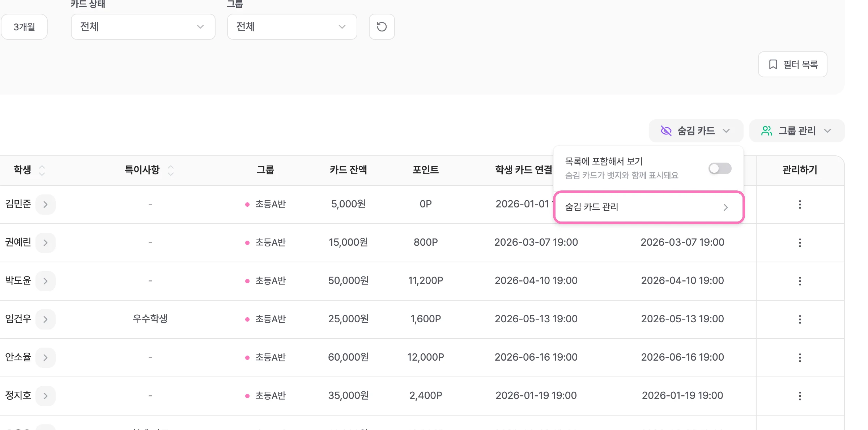Screen dimensions: 868x430
Task: Click the 카드 잔액 column header
Action: click(348, 170)
